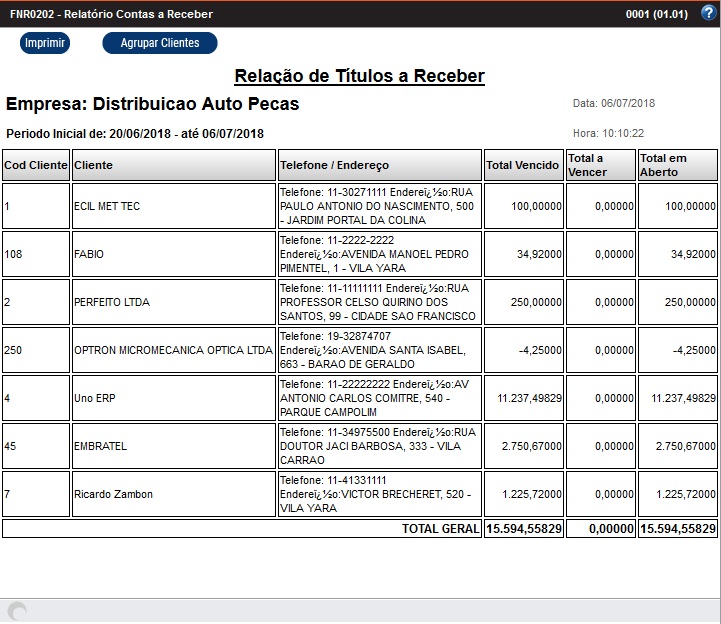
Task: Click OPTRON MICROMECANICA OPTICA LTDA client cell
Action: coord(173,350)
